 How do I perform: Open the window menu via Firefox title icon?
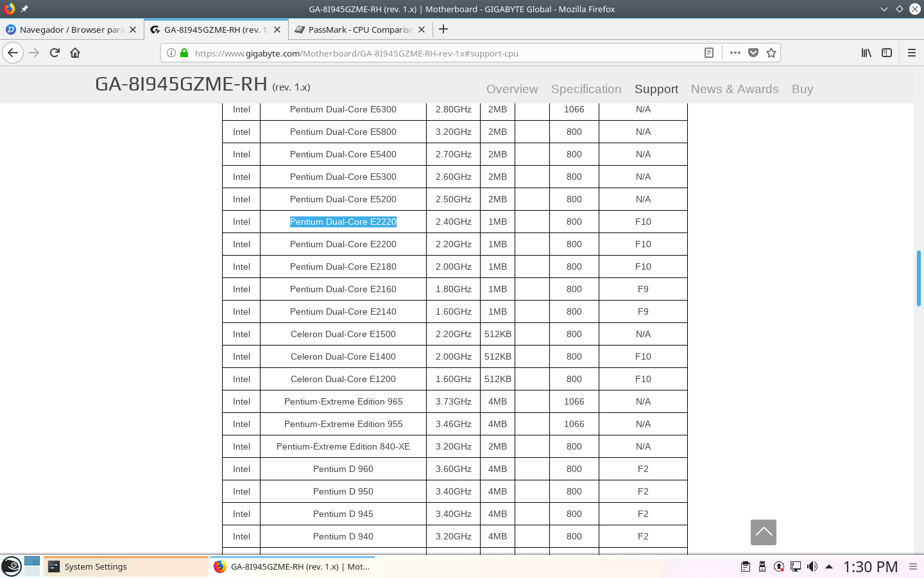tap(9, 9)
